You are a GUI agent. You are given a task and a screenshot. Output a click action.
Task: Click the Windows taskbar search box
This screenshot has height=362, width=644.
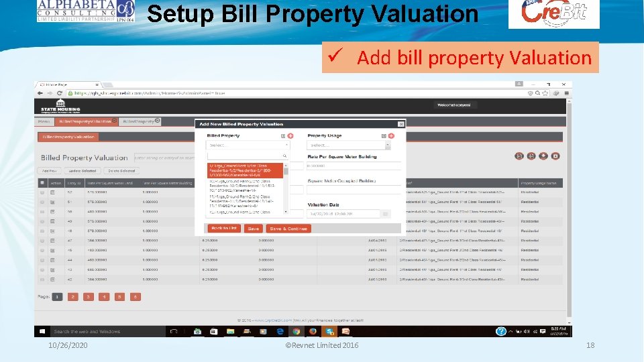click(107, 331)
